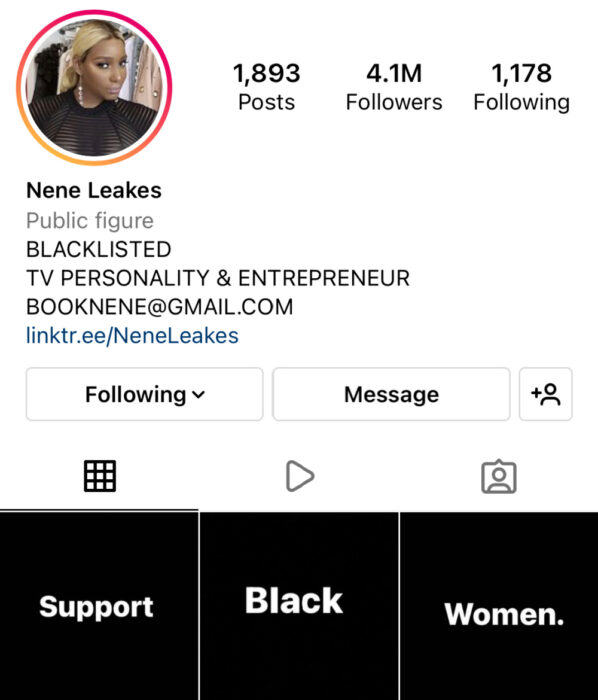Send a message via Message button

pos(391,394)
